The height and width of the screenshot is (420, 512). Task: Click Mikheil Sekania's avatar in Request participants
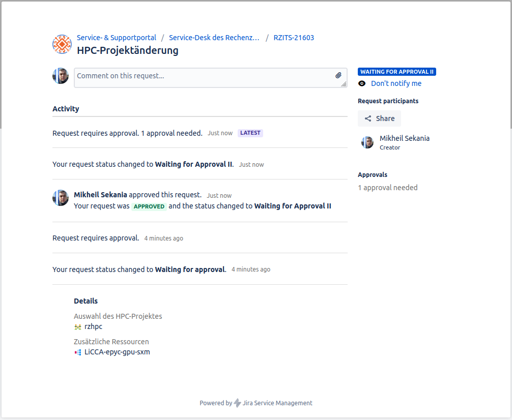[367, 142]
